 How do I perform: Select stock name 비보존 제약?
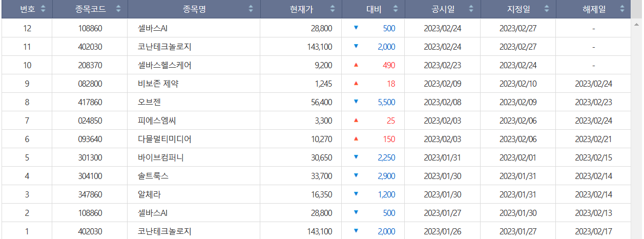click(158, 84)
